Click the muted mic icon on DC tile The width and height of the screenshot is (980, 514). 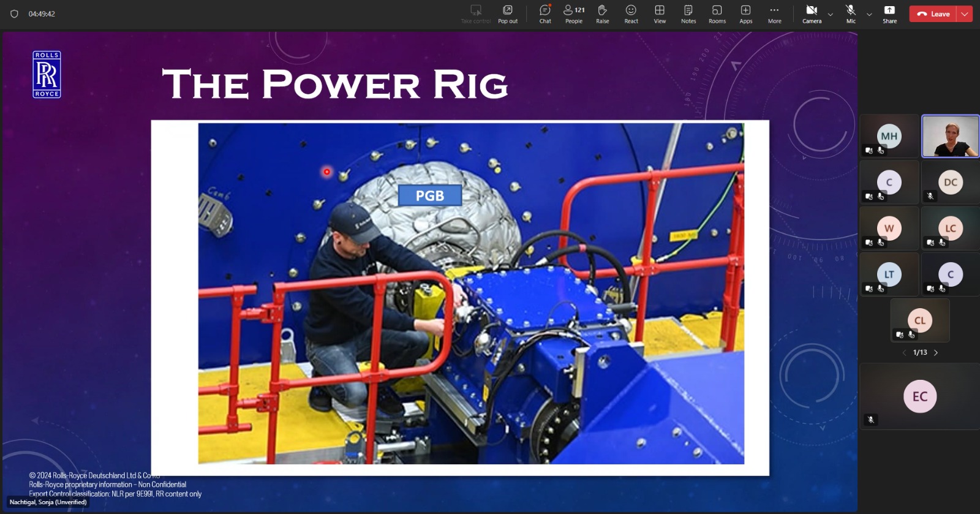coord(930,196)
